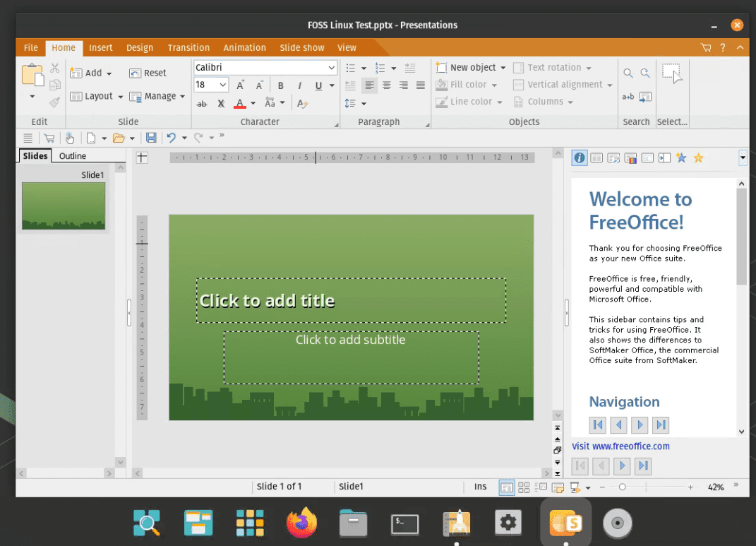This screenshot has height=546, width=756.
Task: Click the Increase indent icon
Action: pos(410,68)
